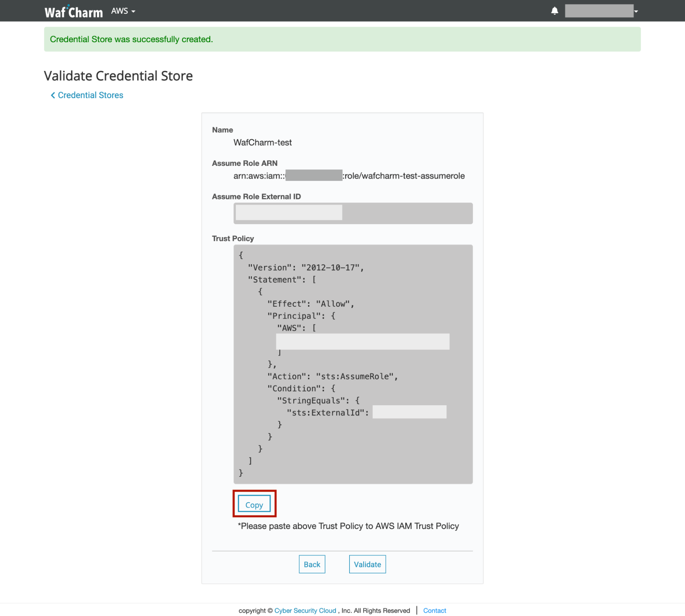This screenshot has width=685, height=616.
Task: Open the notifications bell icon
Action: coord(554,11)
